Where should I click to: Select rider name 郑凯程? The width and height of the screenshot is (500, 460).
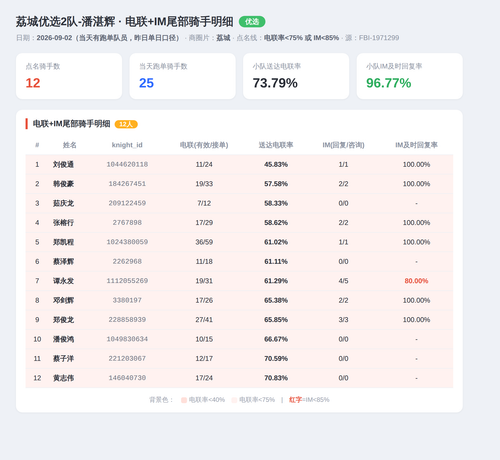pyautogui.click(x=63, y=242)
